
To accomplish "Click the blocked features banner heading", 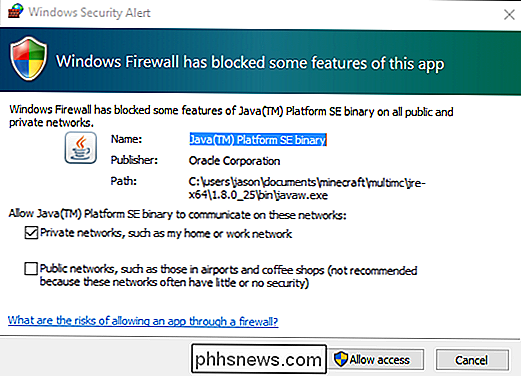I will pyautogui.click(x=250, y=63).
